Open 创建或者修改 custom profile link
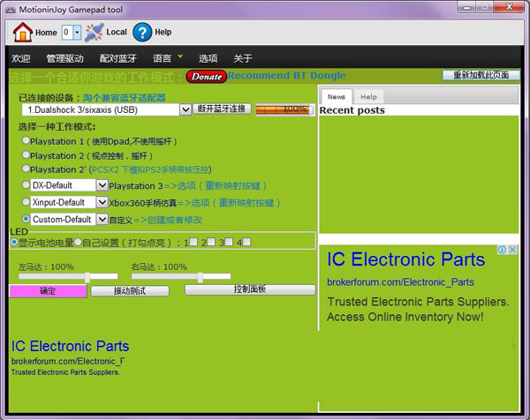Viewport: 530px width, 420px height. click(x=168, y=220)
